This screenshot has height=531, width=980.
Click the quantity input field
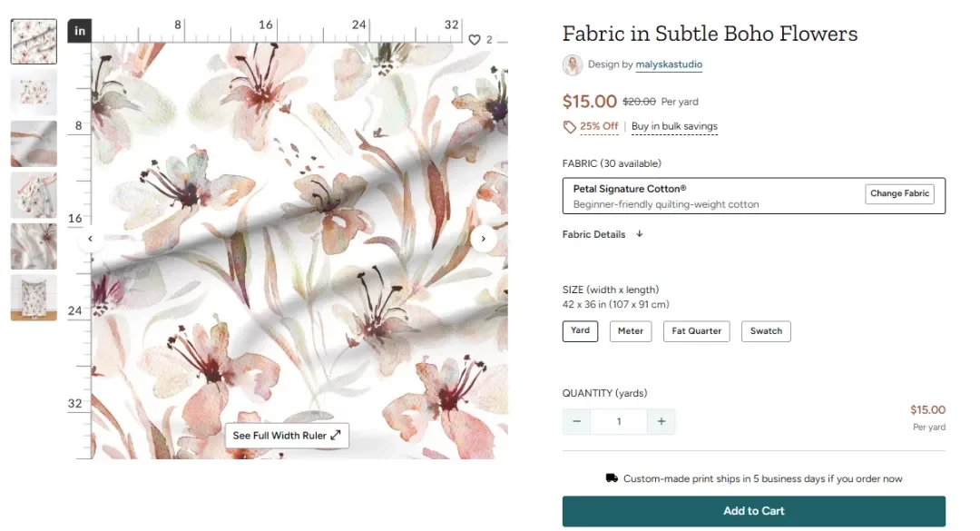point(619,421)
